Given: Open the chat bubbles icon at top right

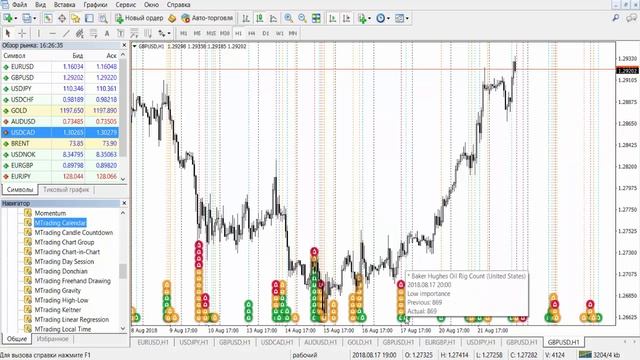Looking at the screenshot, I should (632, 18).
